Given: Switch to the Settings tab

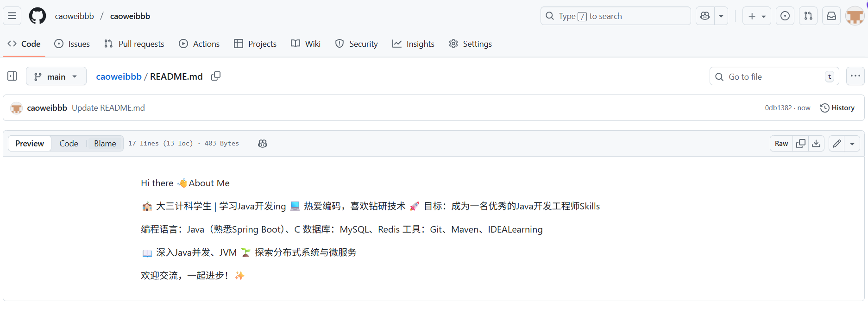Looking at the screenshot, I should point(471,44).
